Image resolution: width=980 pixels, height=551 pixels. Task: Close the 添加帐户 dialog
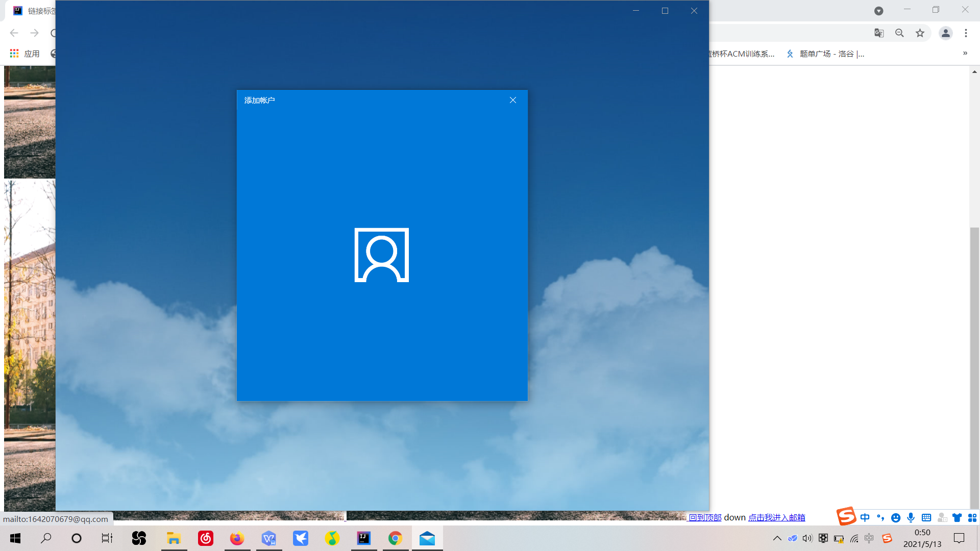(x=513, y=100)
